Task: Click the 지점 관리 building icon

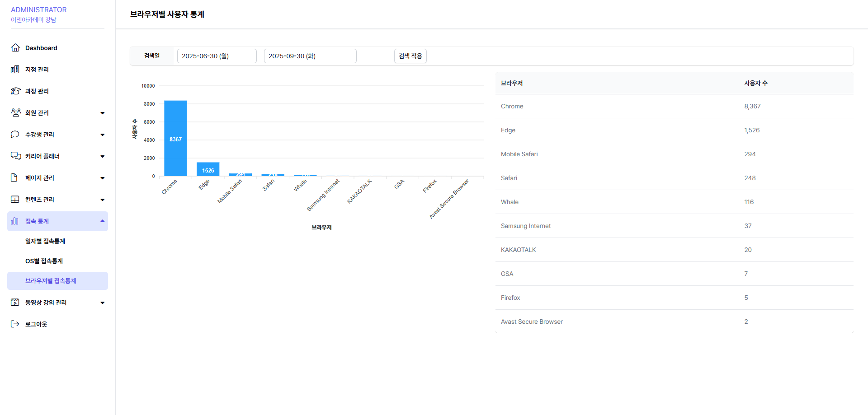Action: point(15,70)
